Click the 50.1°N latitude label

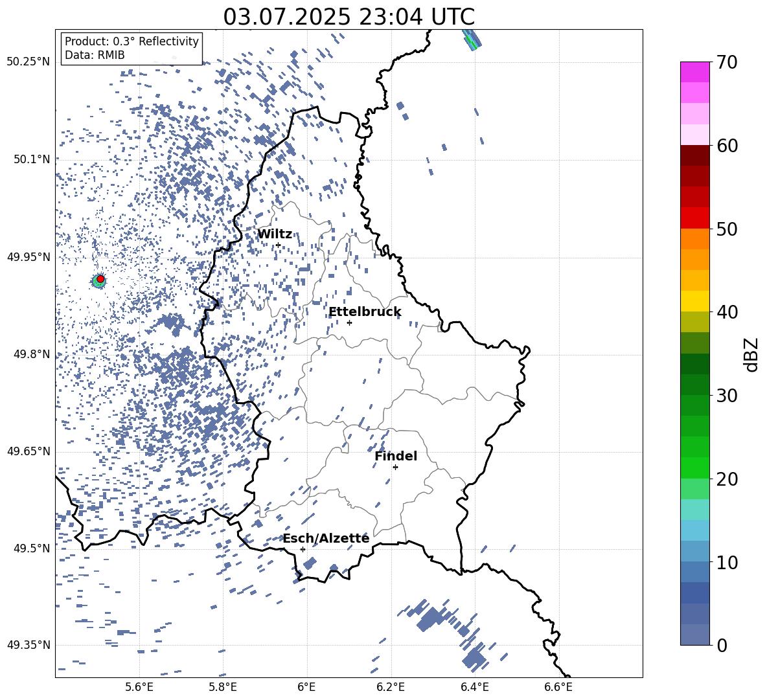click(x=31, y=159)
